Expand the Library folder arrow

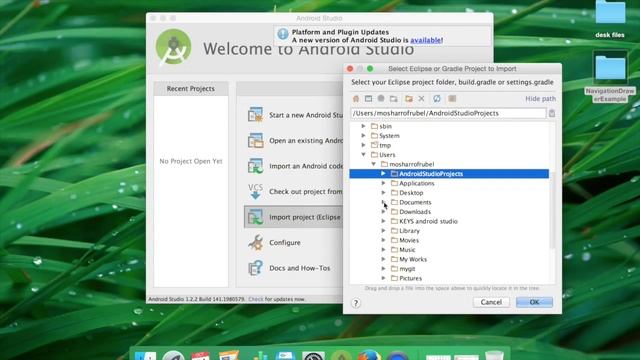tap(383, 231)
